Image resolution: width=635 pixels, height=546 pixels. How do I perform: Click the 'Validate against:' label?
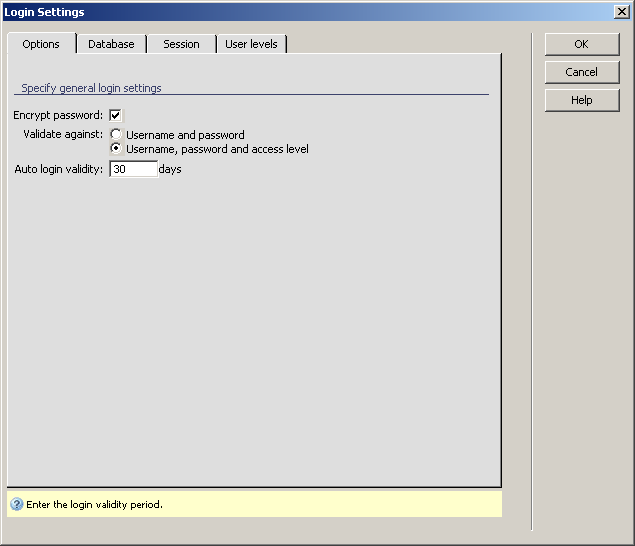coord(63,134)
